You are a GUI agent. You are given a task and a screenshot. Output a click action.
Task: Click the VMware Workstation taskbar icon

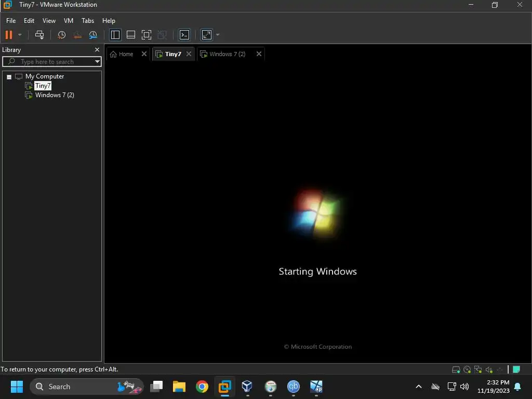tap(224, 387)
